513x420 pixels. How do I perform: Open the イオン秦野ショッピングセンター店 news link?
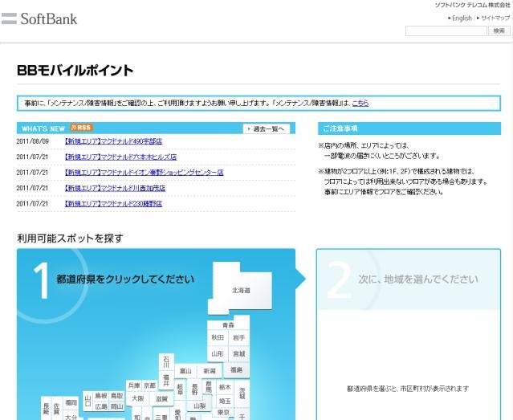[x=145, y=173]
